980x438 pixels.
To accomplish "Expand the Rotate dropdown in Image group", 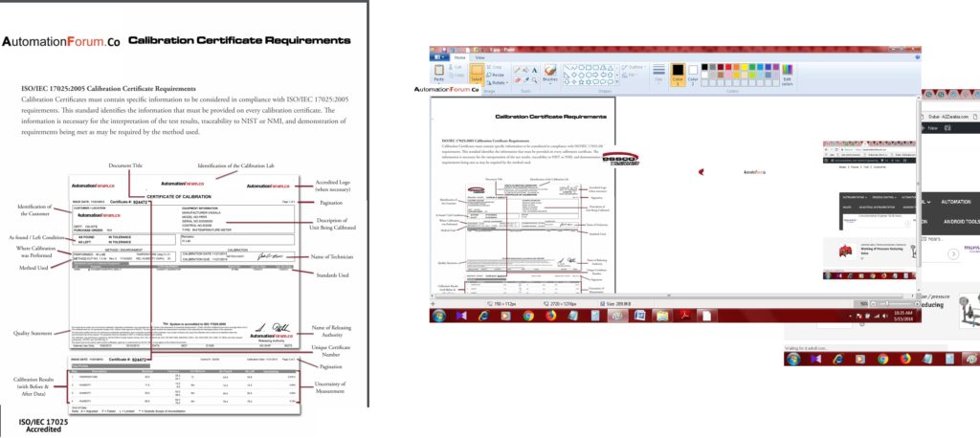I will click(498, 82).
